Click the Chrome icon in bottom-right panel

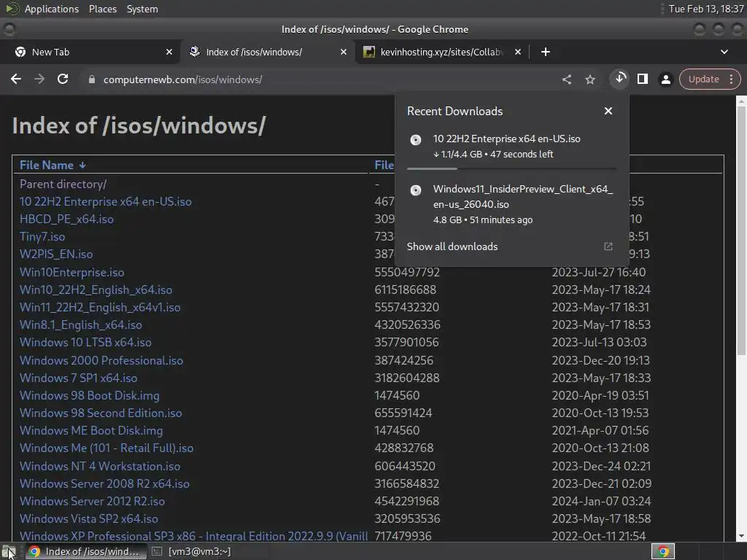[663, 551]
